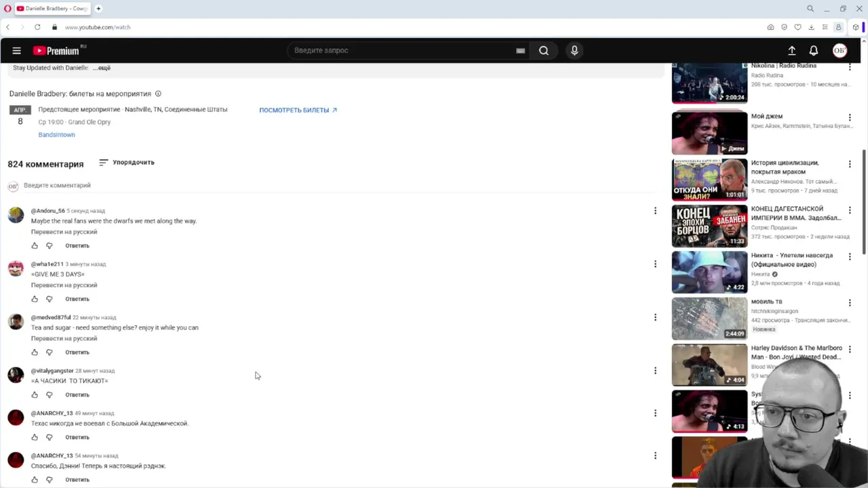Open options for История цивилизации video
Viewport: 868px width, 488px height.
[850, 164]
